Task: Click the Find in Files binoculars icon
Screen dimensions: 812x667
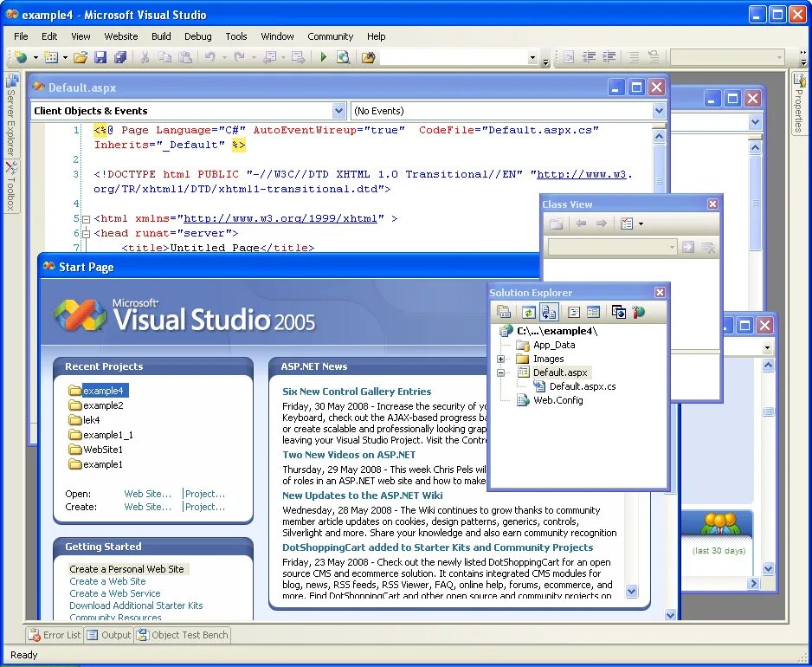Action: pos(368,57)
